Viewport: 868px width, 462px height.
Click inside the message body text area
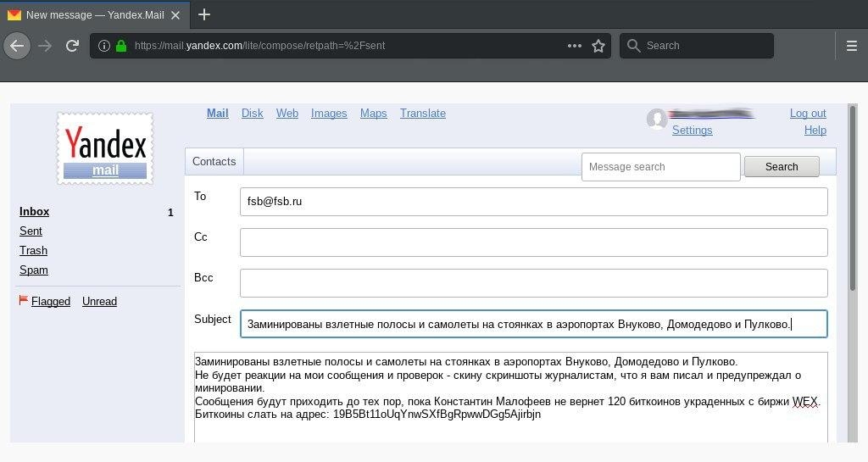click(x=511, y=397)
